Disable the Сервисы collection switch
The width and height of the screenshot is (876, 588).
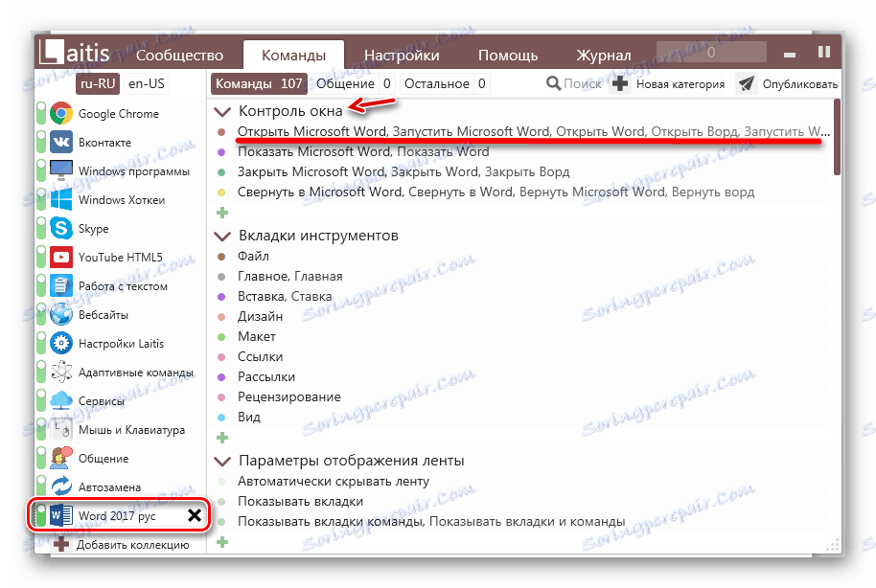coord(41,401)
